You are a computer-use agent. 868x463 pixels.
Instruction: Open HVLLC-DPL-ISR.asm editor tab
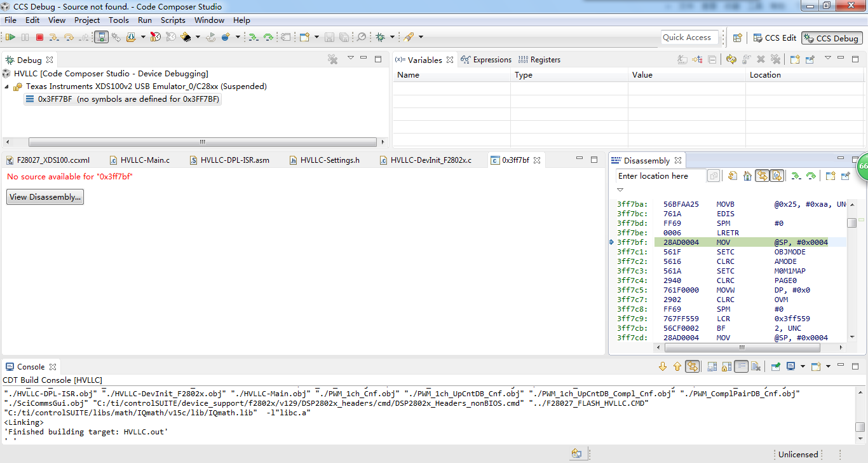tap(229, 160)
